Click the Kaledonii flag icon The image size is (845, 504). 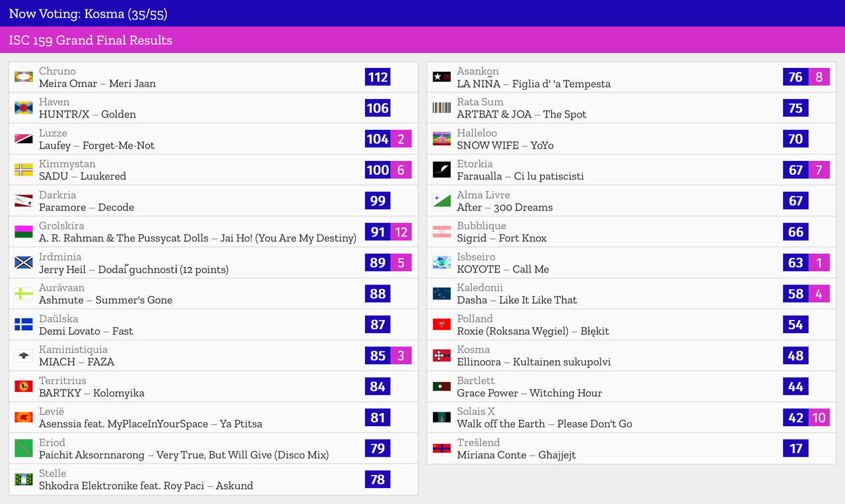(x=442, y=294)
